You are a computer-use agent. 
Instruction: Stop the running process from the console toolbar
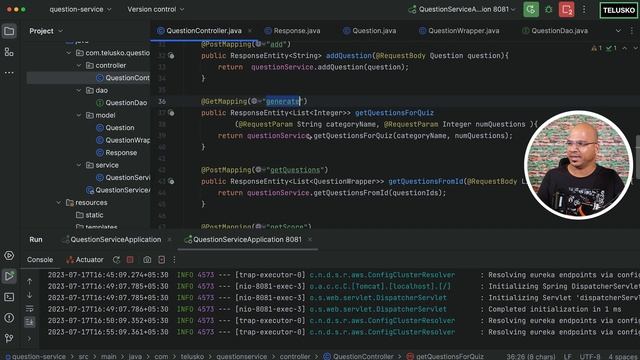(x=130, y=260)
